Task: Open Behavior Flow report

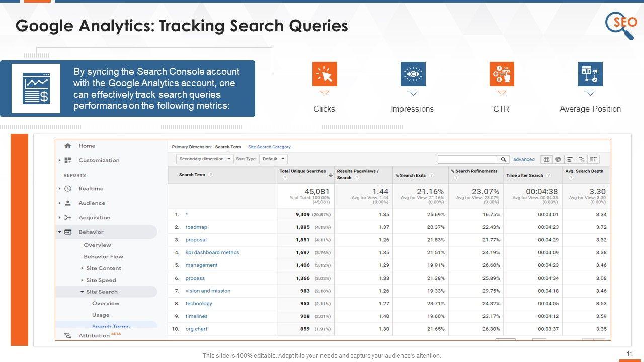Action: tap(103, 256)
